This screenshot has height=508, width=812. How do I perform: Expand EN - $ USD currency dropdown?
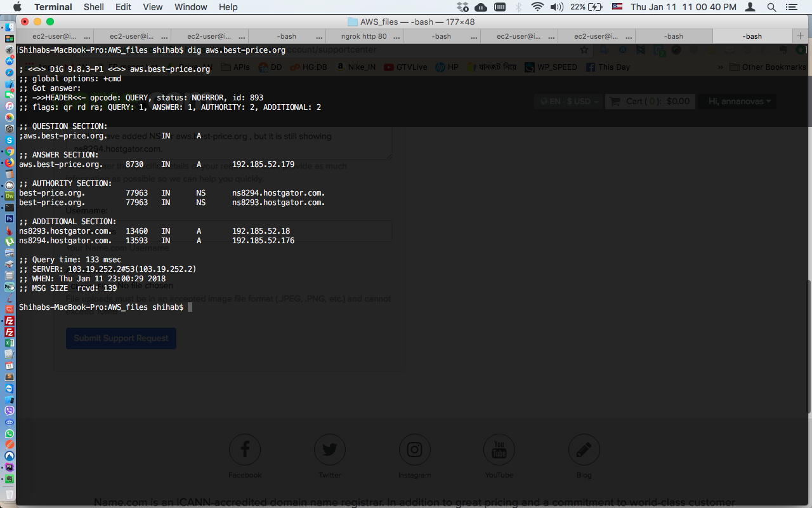tap(568, 101)
